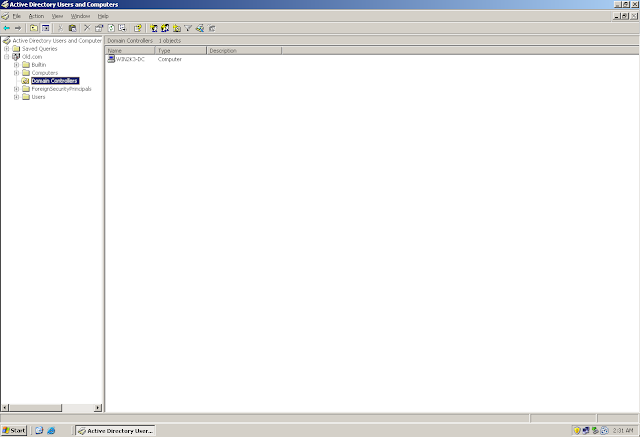Click the Export List toolbar icon
The height and width of the screenshot is (437, 640).
(122, 28)
